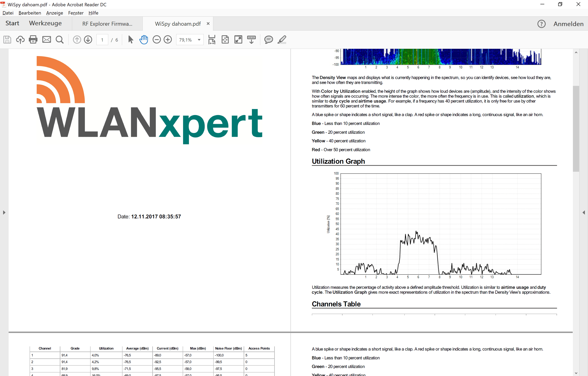Image resolution: width=588 pixels, height=376 pixels.
Task: Select the highlight text tool
Action: pos(282,40)
